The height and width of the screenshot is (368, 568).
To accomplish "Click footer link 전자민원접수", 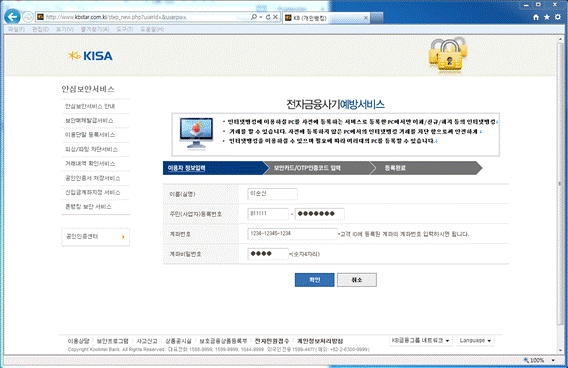I will coord(272,341).
